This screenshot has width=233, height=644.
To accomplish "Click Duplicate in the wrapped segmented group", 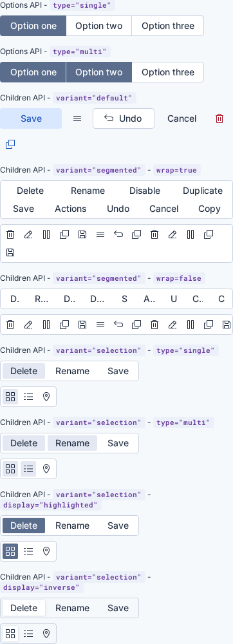I will pyautogui.click(x=203, y=191).
